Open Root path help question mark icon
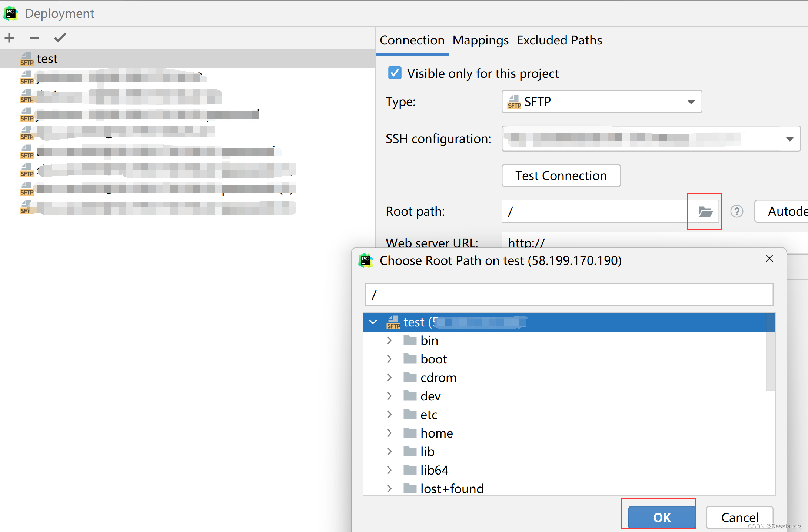The image size is (808, 532). point(736,212)
